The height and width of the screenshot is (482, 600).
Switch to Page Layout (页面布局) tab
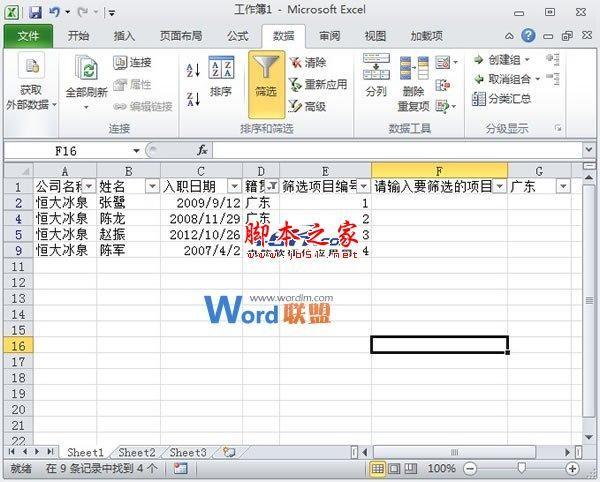point(181,36)
